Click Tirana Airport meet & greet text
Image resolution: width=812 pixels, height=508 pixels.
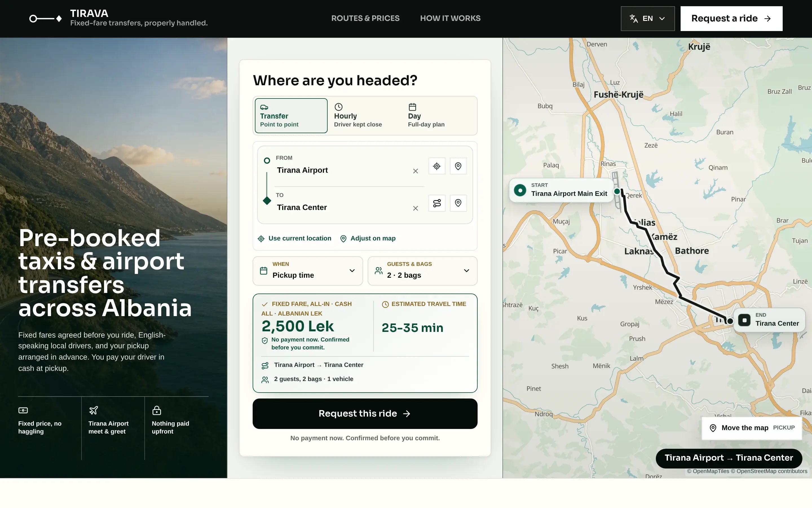tap(108, 427)
